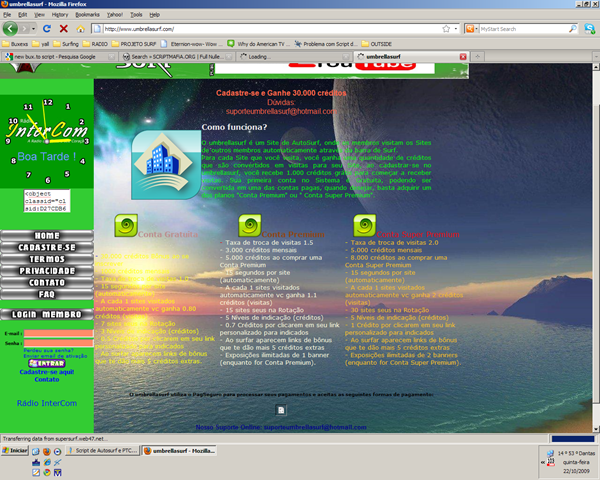Click the Perdeu sua senha link

tap(48, 350)
